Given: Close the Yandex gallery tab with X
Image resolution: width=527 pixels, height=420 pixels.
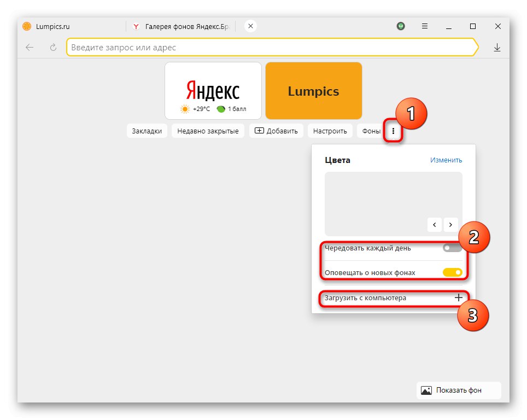Looking at the screenshot, I should (250, 26).
